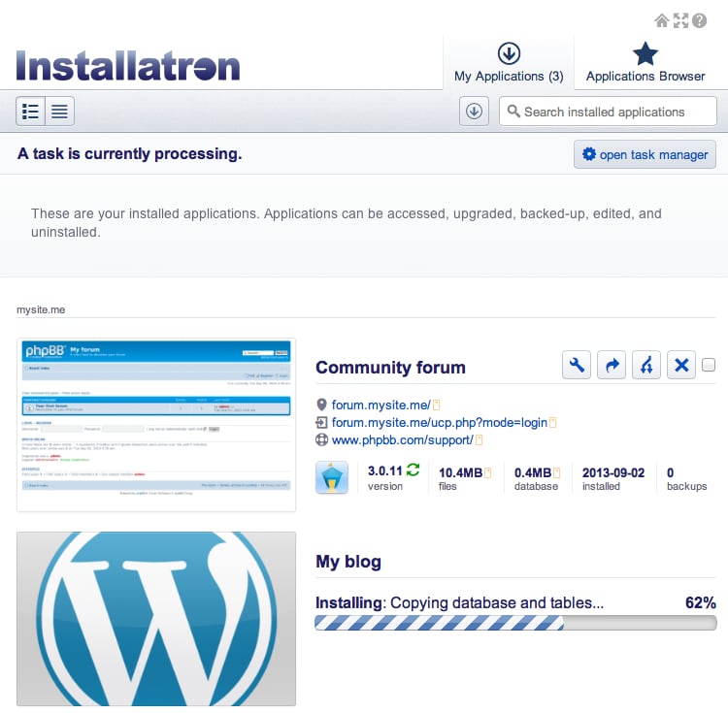Click the 'Installing: Copying database and tables...' status
Screen dimensions: 728x713
click(x=460, y=603)
